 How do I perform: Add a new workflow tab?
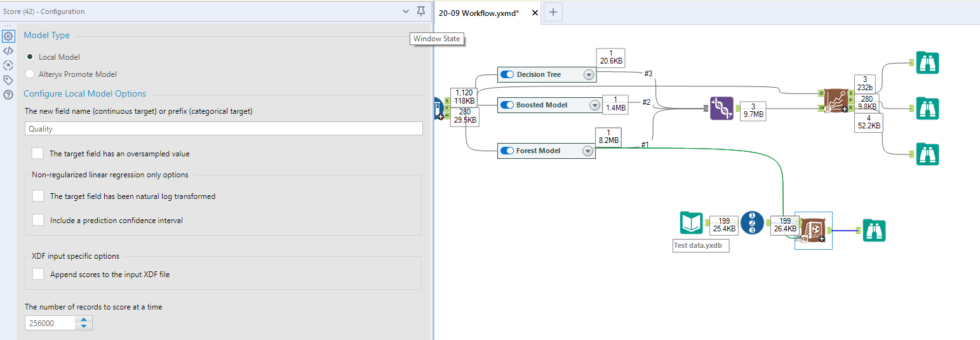pos(553,12)
